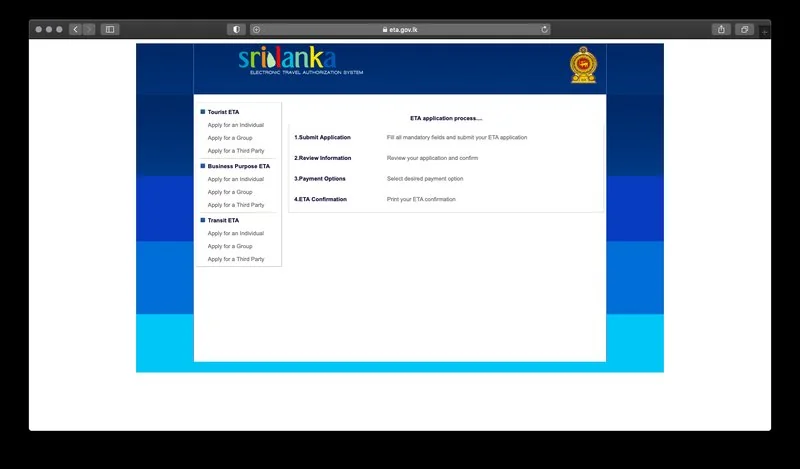Apply for an Individual under Tourist ETA

click(236, 125)
